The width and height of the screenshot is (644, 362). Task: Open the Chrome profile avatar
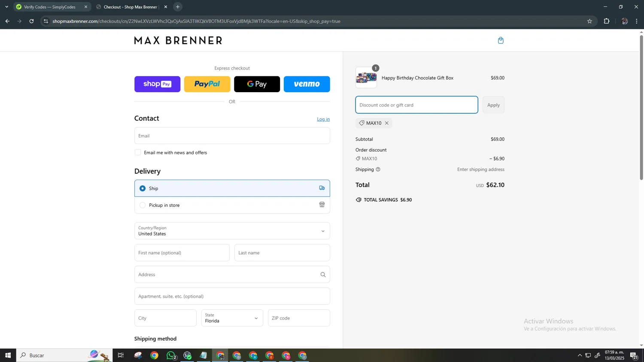pyautogui.click(x=624, y=21)
